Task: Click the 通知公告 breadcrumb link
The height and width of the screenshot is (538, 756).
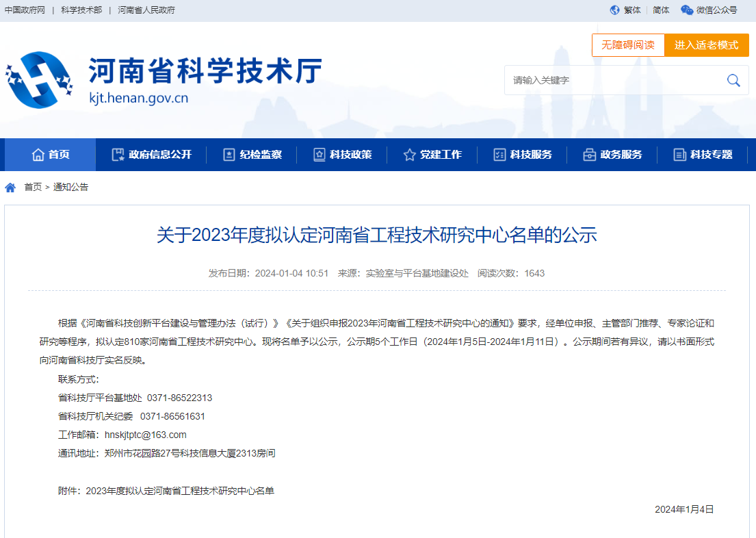Action: (71, 188)
